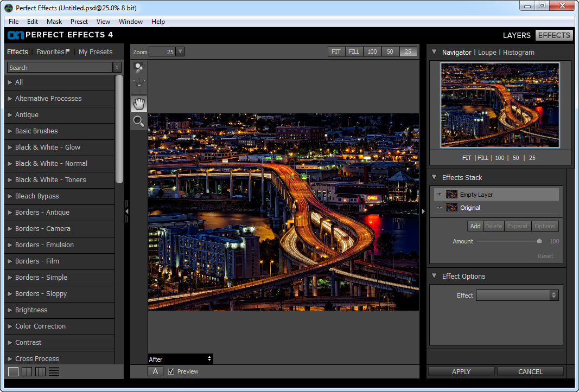Set toolbar zoom to 25
The image size is (579, 392).
(408, 52)
